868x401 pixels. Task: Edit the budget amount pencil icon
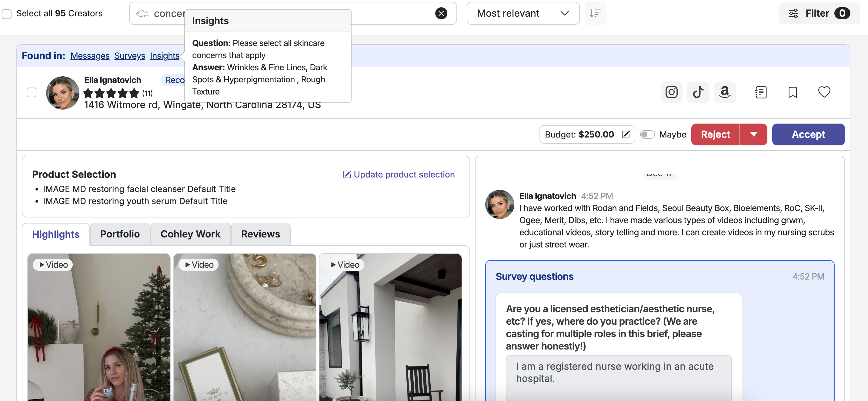click(626, 134)
